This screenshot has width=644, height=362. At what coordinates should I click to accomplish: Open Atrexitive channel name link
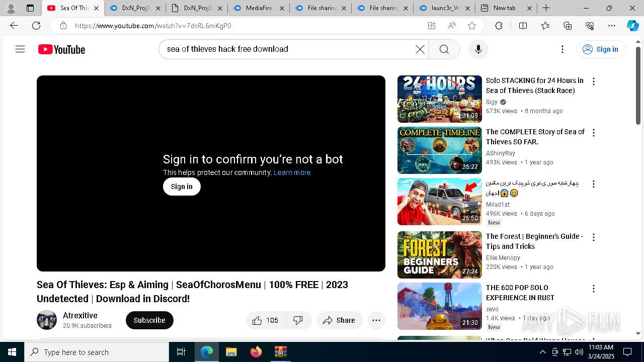(80, 315)
